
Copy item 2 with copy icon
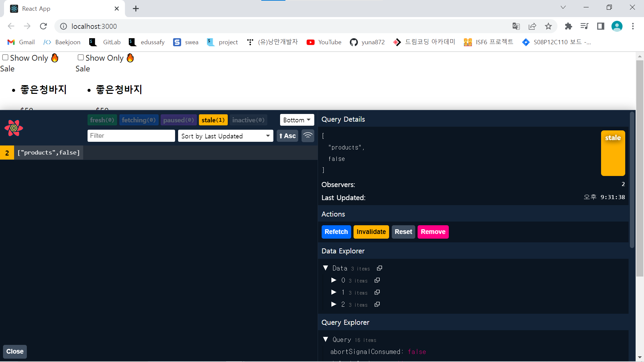click(x=377, y=304)
